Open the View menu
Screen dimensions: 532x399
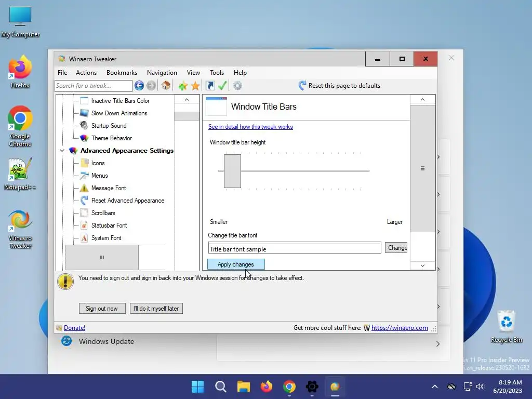pos(193,73)
